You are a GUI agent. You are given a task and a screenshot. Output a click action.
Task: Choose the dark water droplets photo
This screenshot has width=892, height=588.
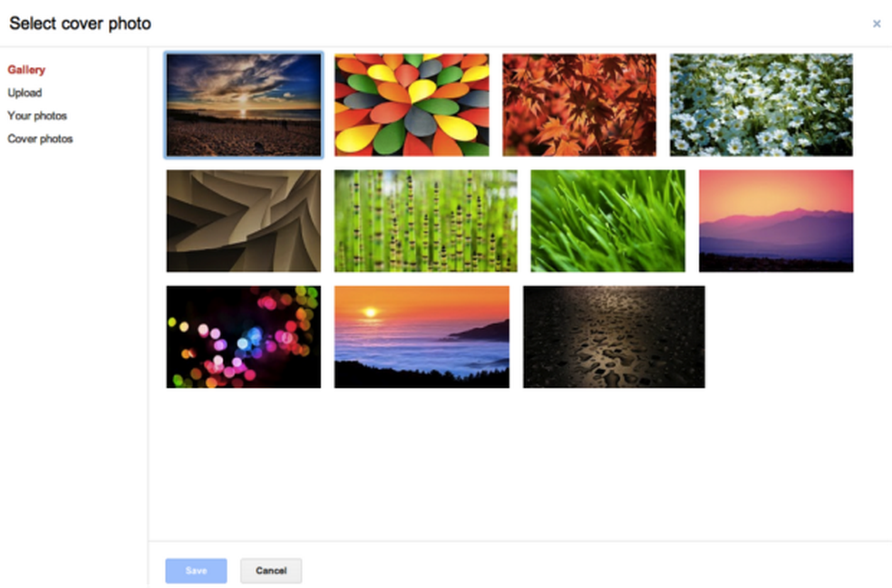(614, 337)
